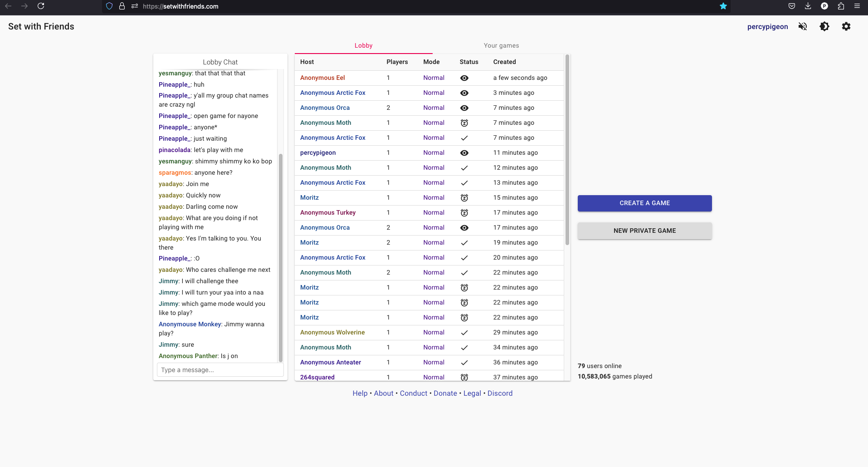This screenshot has height=467, width=868.
Task: Unmute sound with the speaker icon
Action: (x=802, y=26)
